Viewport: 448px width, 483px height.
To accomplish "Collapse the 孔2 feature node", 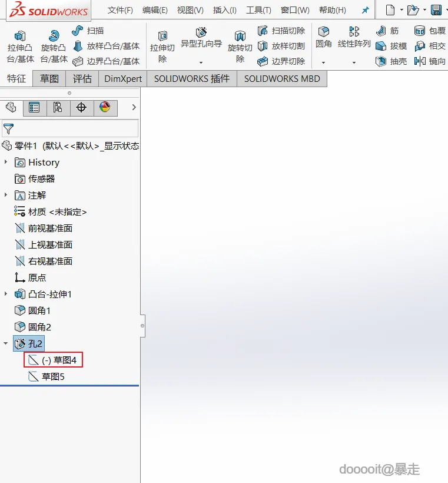I will [x=5, y=343].
